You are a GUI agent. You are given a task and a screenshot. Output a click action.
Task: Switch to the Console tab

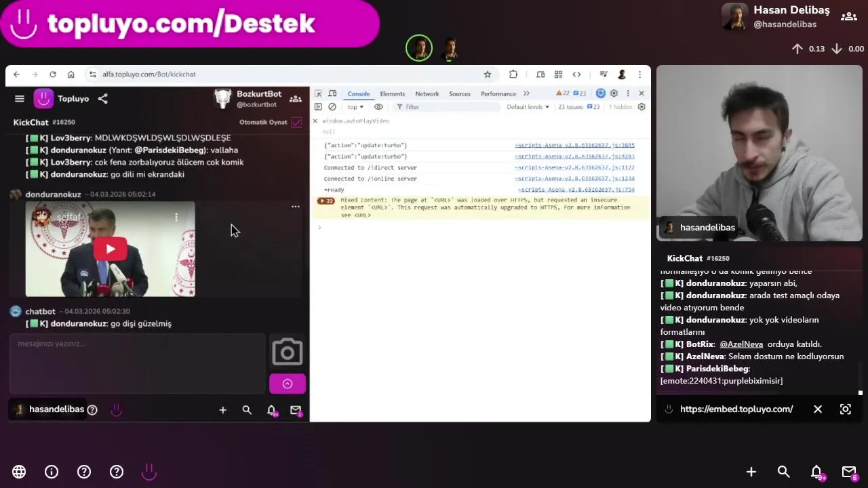pos(359,94)
